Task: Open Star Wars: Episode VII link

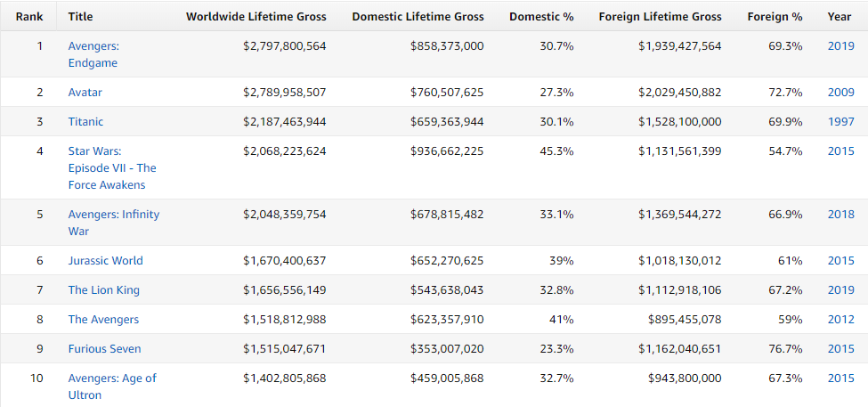Action: coord(112,167)
